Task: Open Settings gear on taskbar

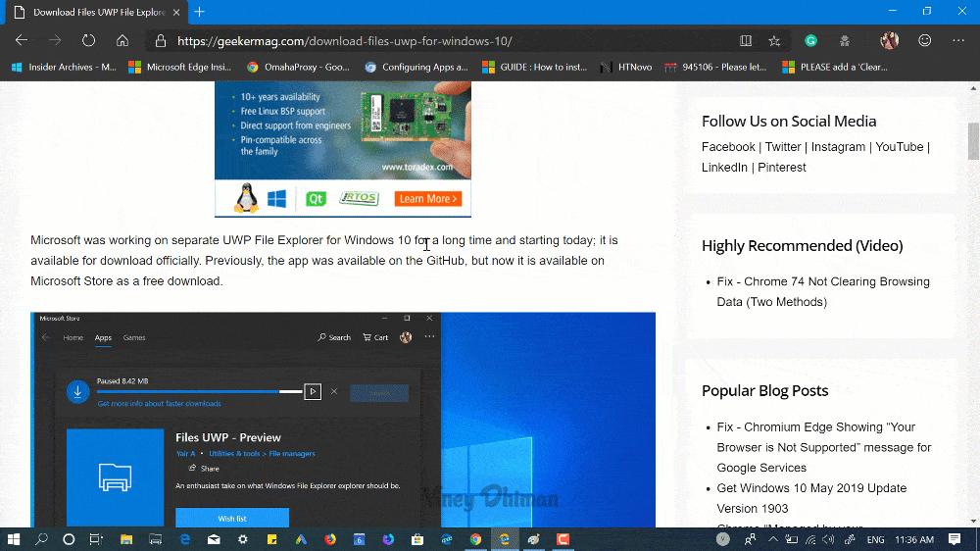Action: click(242, 539)
